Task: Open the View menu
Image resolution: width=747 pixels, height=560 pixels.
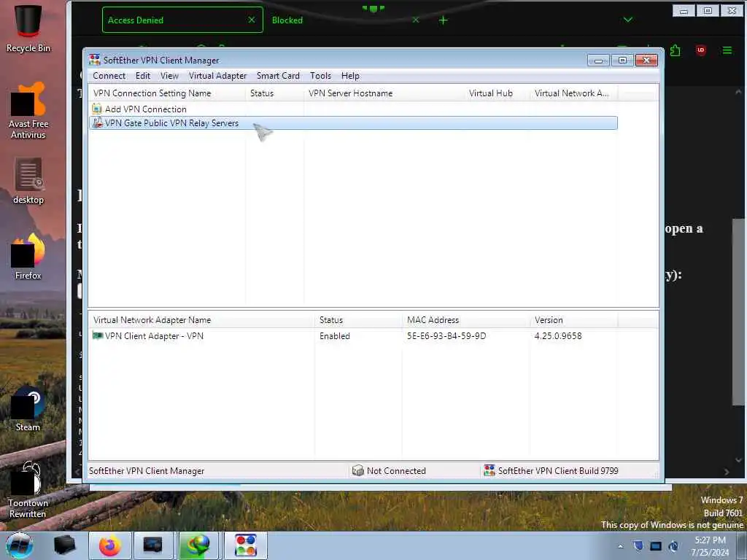Action: pos(169,76)
